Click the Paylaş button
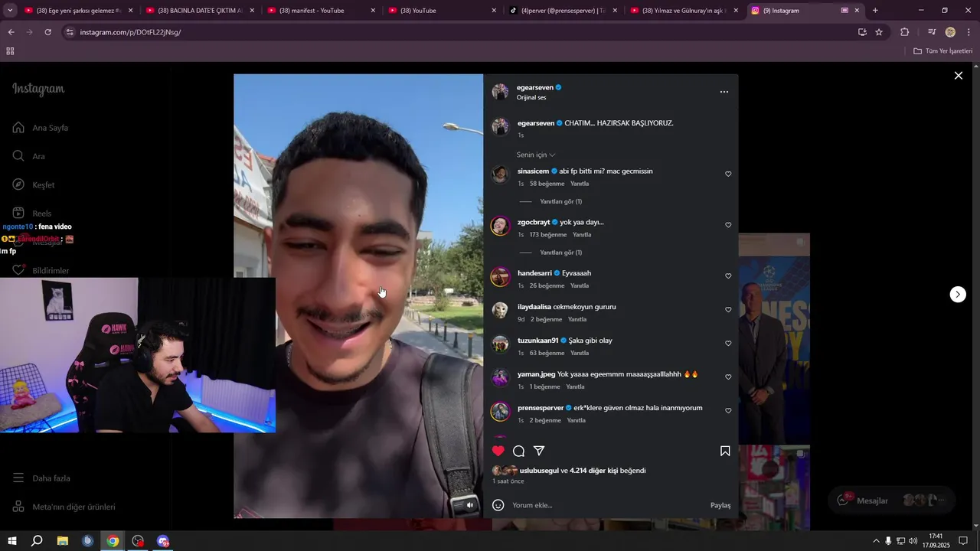This screenshot has width=980, height=551. point(720,505)
